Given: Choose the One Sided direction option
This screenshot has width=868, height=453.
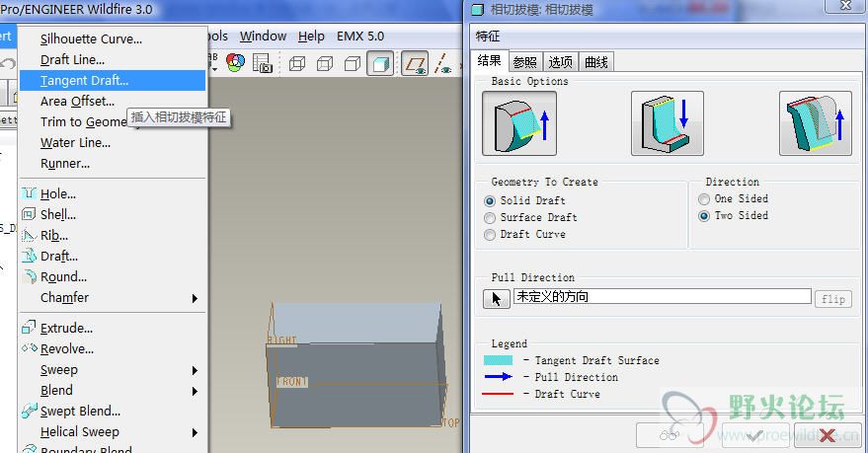Looking at the screenshot, I should point(704,199).
